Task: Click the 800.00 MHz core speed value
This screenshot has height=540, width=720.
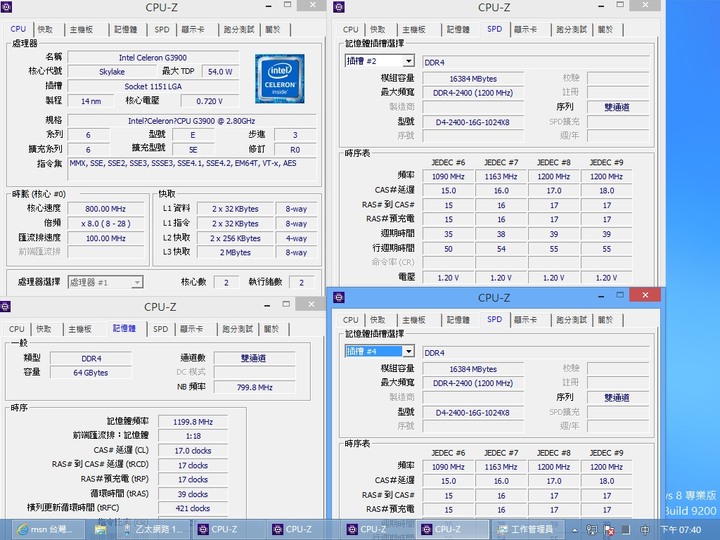Action: coord(106,209)
